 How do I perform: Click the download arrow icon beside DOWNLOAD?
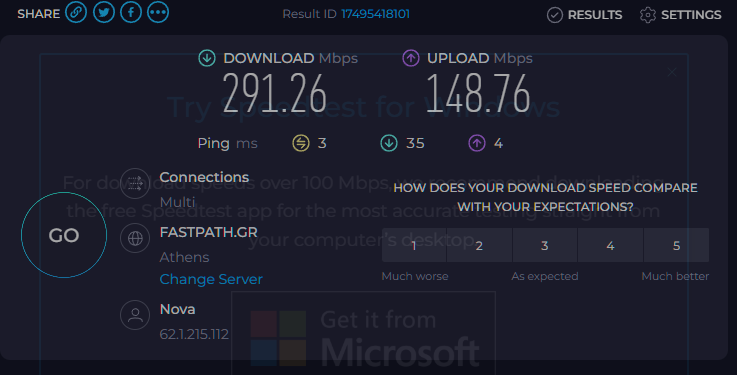(207, 58)
